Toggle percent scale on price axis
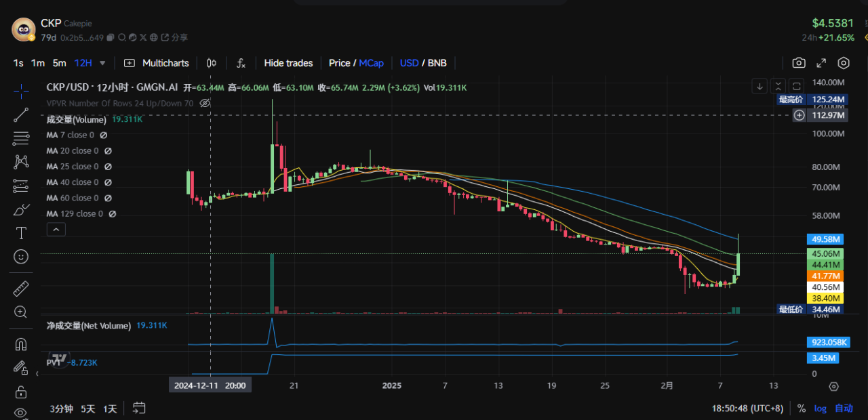The height and width of the screenshot is (420, 868). coord(802,408)
